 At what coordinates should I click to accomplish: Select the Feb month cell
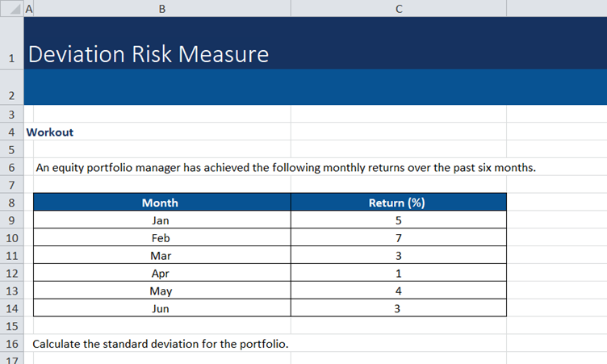tap(161, 238)
